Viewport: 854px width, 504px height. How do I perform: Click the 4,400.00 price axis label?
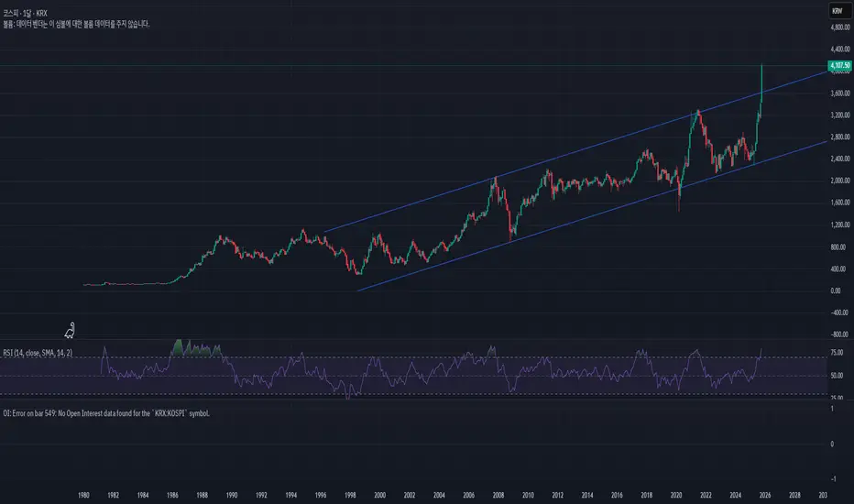[x=840, y=49]
